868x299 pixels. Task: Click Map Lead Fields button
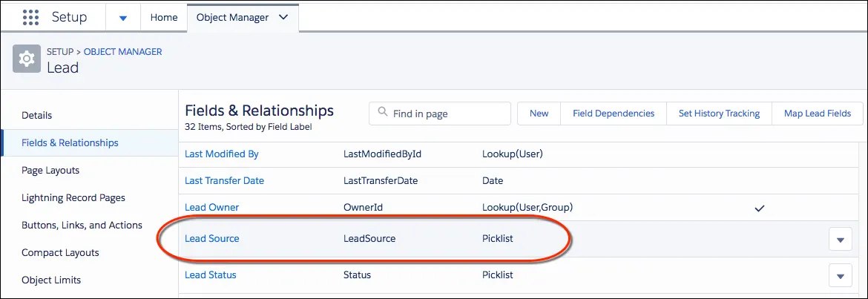817,114
